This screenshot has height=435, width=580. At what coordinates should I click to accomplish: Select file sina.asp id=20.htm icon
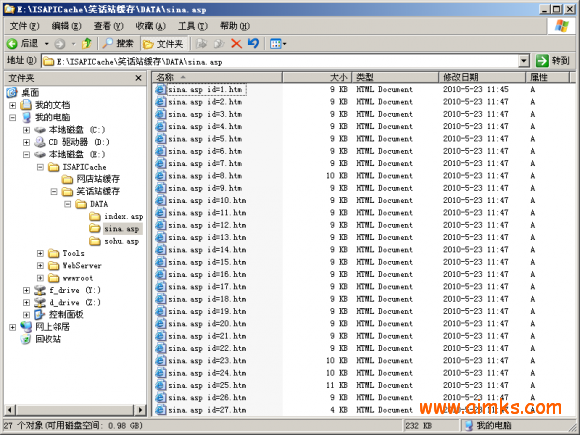(161, 324)
